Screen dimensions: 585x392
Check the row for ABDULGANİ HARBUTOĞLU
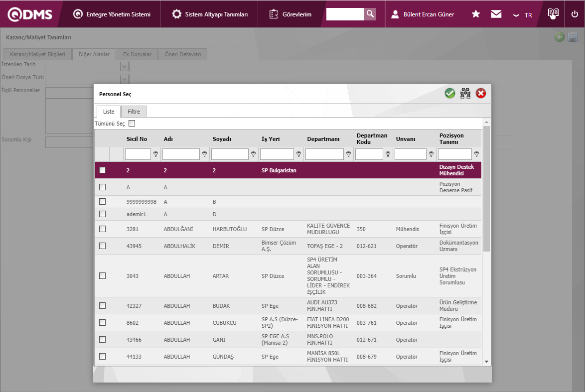pos(103,229)
